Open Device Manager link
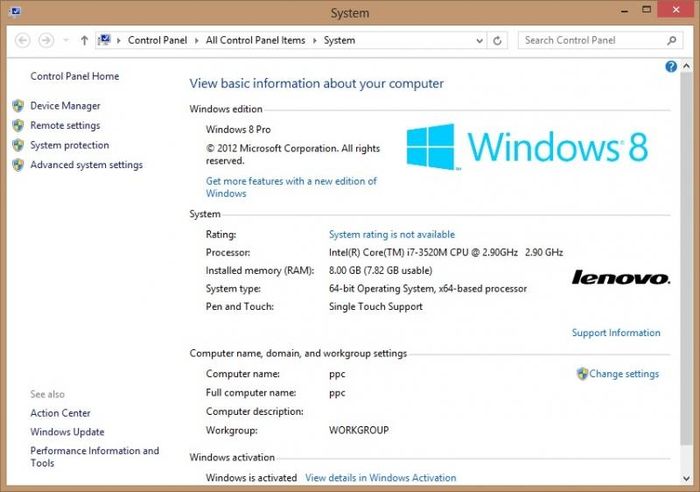 point(65,106)
